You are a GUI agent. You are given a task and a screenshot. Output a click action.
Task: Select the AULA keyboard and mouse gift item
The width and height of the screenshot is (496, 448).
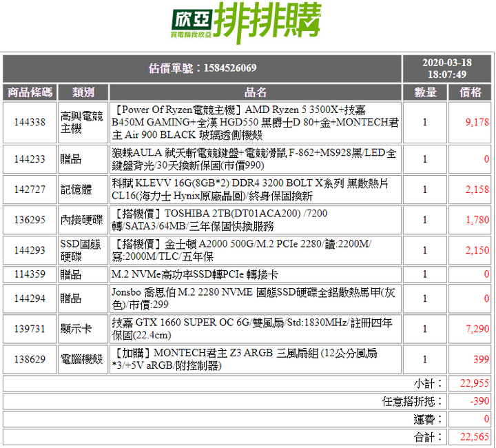click(x=254, y=159)
